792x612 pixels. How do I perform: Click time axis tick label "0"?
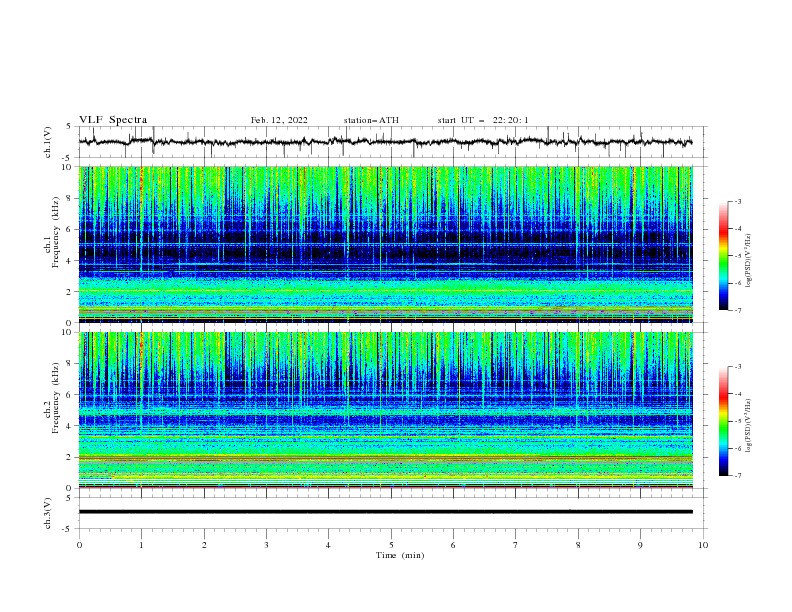(79, 545)
